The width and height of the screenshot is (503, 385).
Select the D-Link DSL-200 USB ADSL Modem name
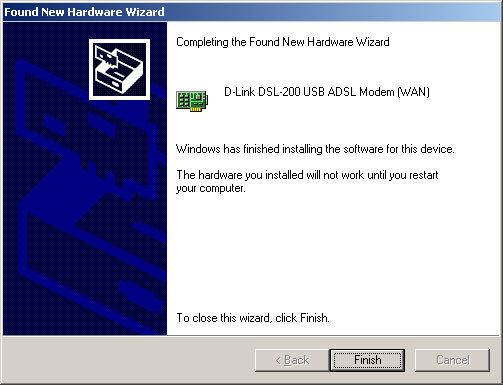pyautogui.click(x=327, y=92)
